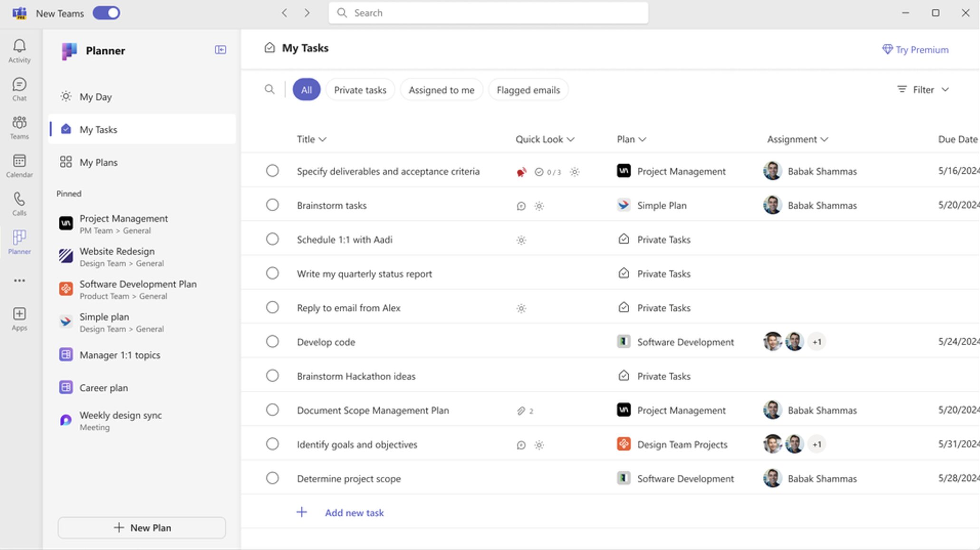Open the Activity icon in the left rail
980x550 pixels.
19,50
